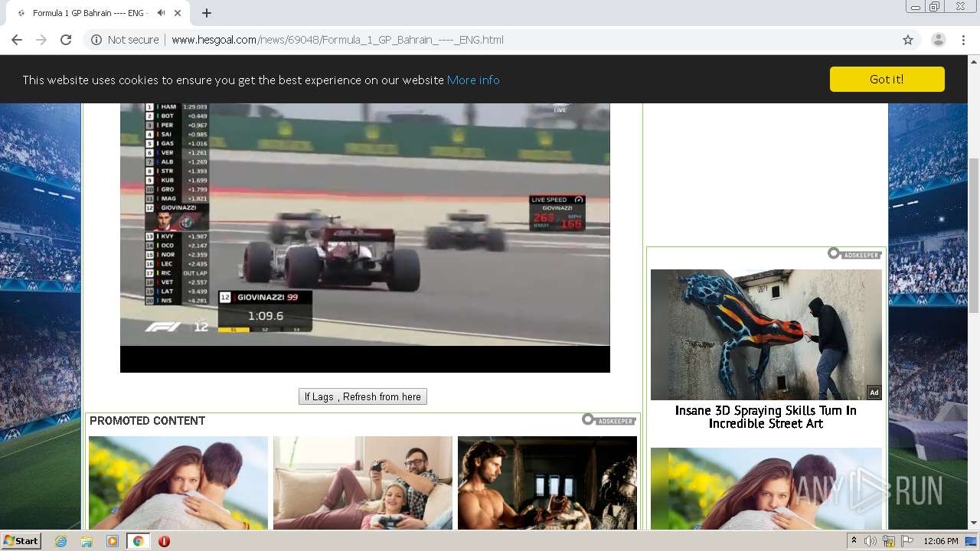Image resolution: width=980 pixels, height=551 pixels.
Task: Click the network tray icon
Action: tap(889, 541)
